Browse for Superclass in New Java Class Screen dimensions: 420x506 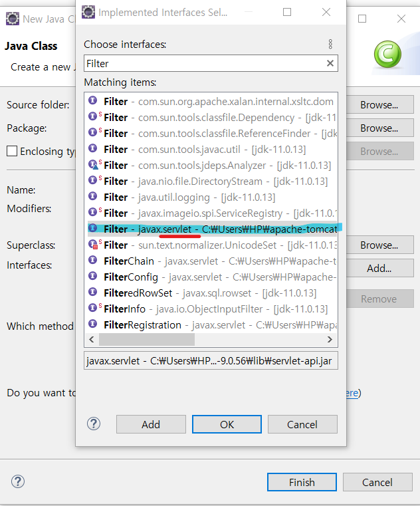(379, 245)
